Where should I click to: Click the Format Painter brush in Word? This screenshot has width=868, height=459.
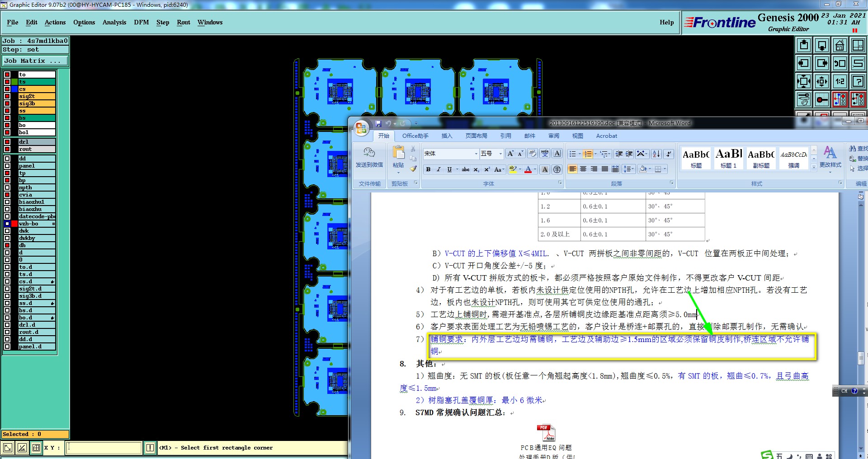[413, 169]
